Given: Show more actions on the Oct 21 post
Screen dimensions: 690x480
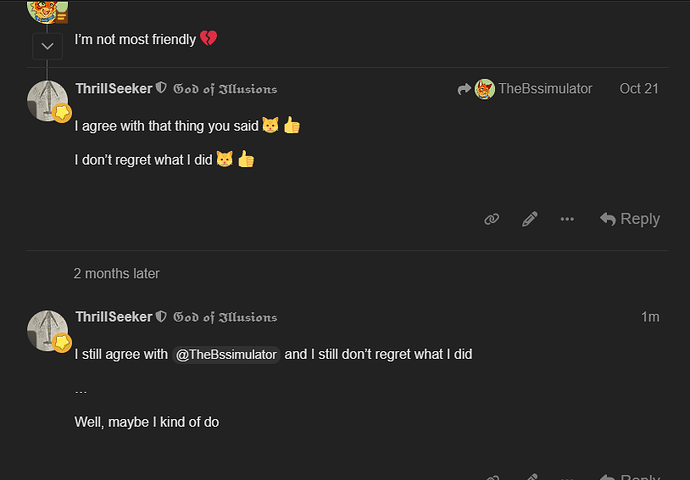Looking at the screenshot, I should [567, 219].
